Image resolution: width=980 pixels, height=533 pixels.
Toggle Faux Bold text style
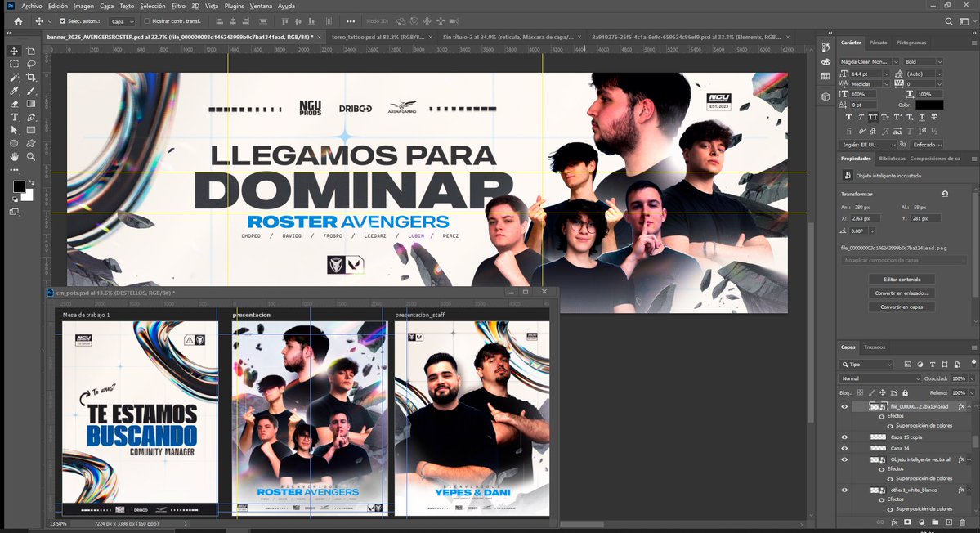click(x=848, y=118)
